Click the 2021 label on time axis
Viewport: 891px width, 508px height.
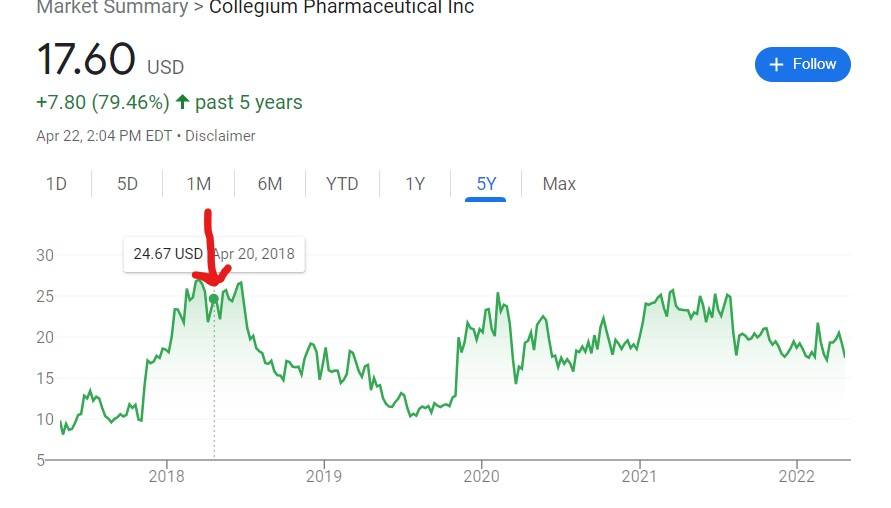[639, 476]
